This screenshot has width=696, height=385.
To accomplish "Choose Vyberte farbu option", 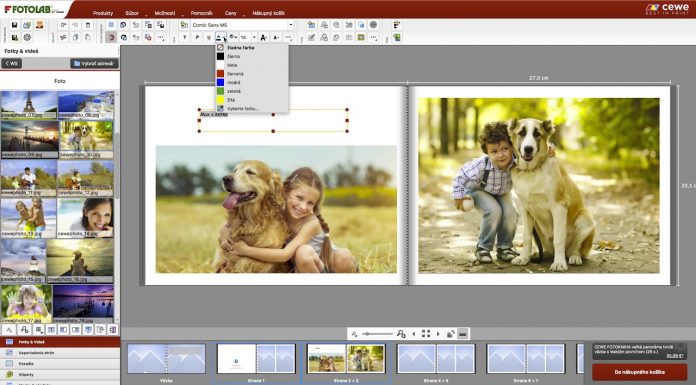I will pyautogui.click(x=252, y=108).
